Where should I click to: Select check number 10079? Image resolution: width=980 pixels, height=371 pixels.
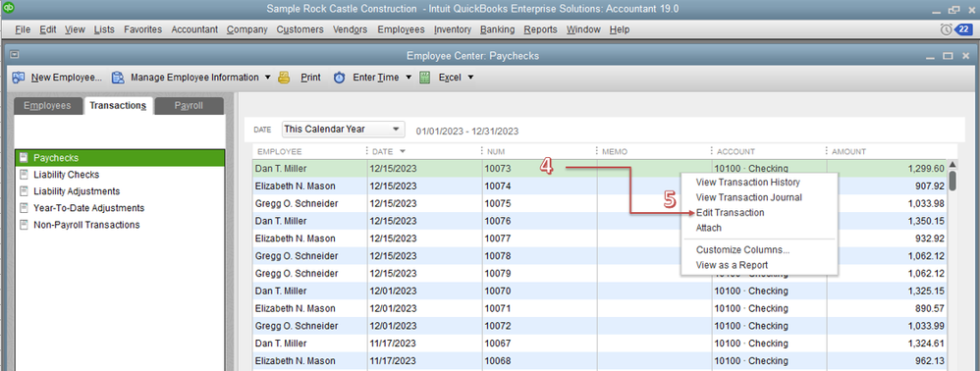[x=498, y=273]
